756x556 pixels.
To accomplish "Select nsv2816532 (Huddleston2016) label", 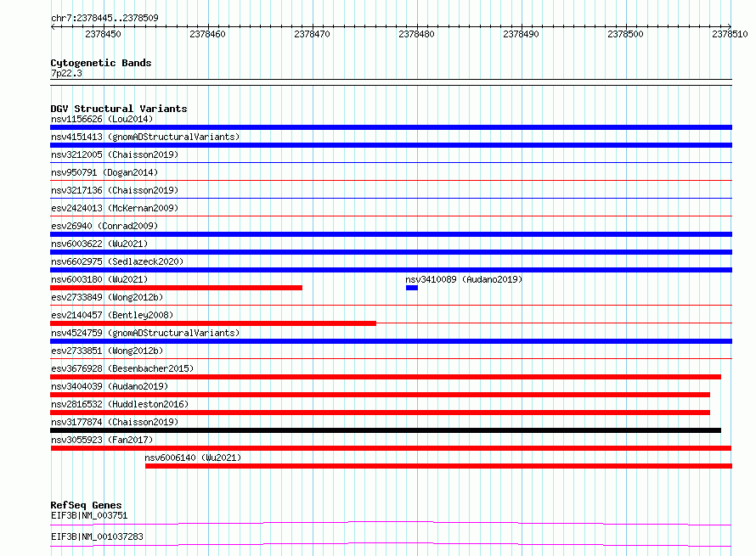I will point(120,404).
